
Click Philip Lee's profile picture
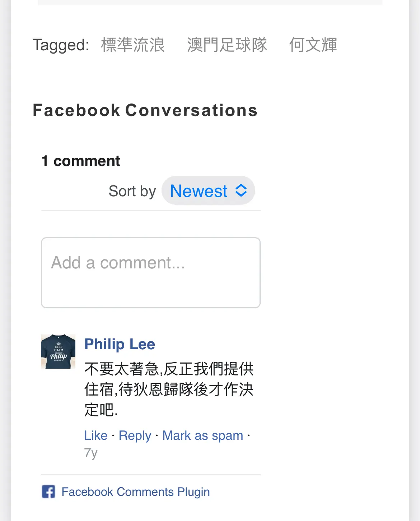click(58, 351)
